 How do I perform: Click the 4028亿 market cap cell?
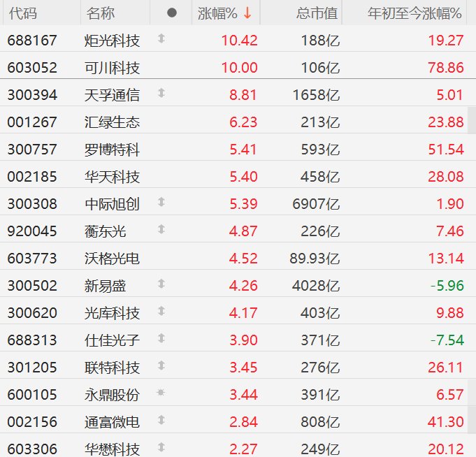click(316, 286)
